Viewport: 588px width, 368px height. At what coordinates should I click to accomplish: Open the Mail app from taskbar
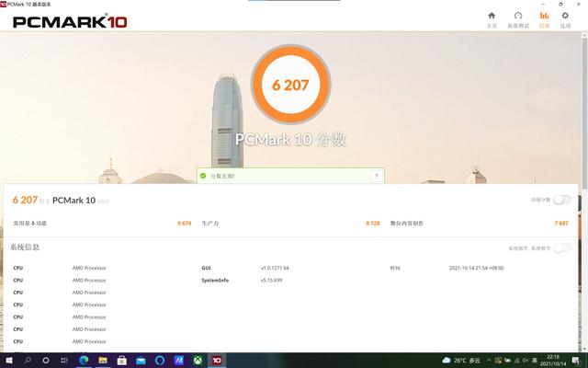141,361
